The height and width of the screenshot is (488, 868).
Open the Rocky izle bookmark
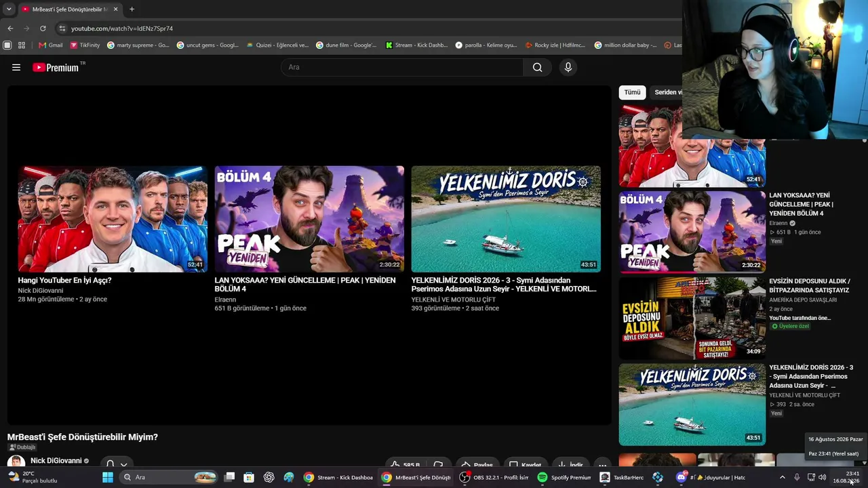(x=555, y=45)
